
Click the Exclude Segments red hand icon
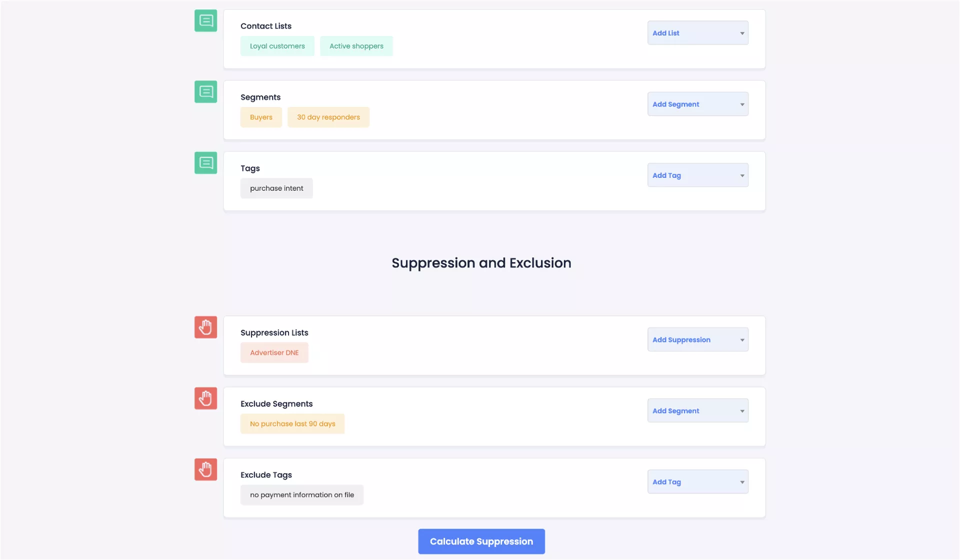click(205, 399)
